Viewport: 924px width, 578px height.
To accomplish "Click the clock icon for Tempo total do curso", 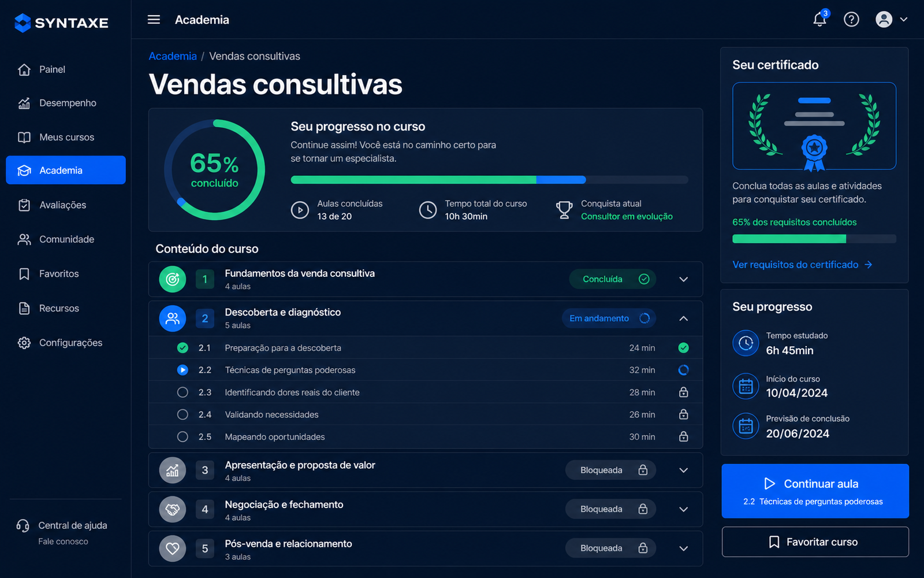I will [x=428, y=210].
